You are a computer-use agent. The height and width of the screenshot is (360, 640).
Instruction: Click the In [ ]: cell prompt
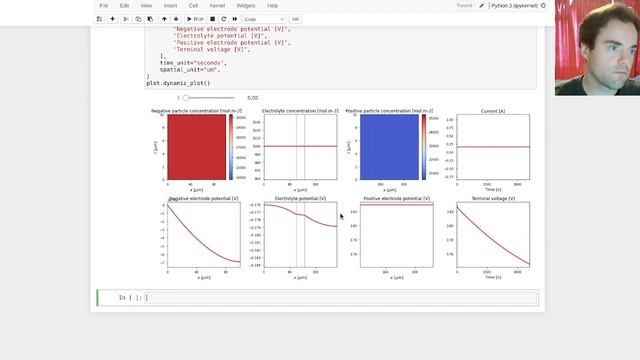click(130, 298)
